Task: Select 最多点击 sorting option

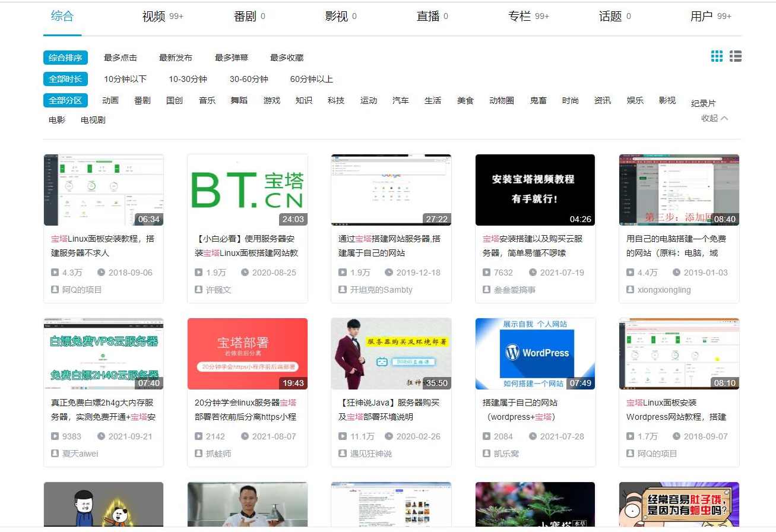Action: (x=120, y=57)
